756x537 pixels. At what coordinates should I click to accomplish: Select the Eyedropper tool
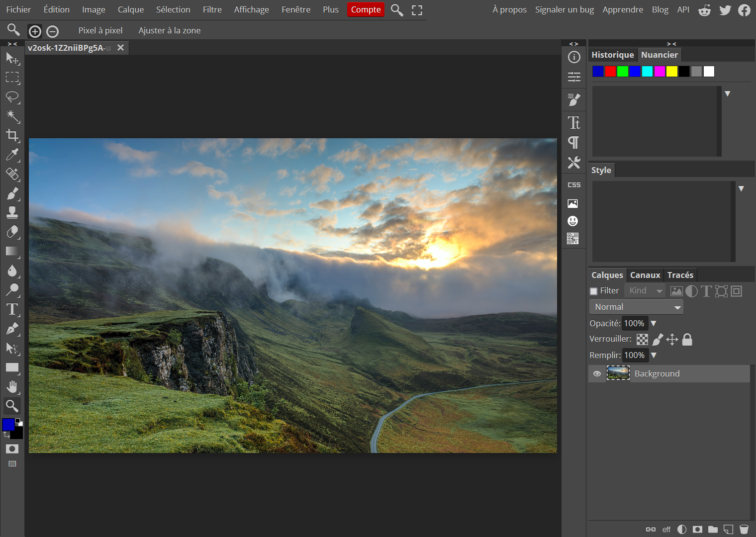(12, 155)
